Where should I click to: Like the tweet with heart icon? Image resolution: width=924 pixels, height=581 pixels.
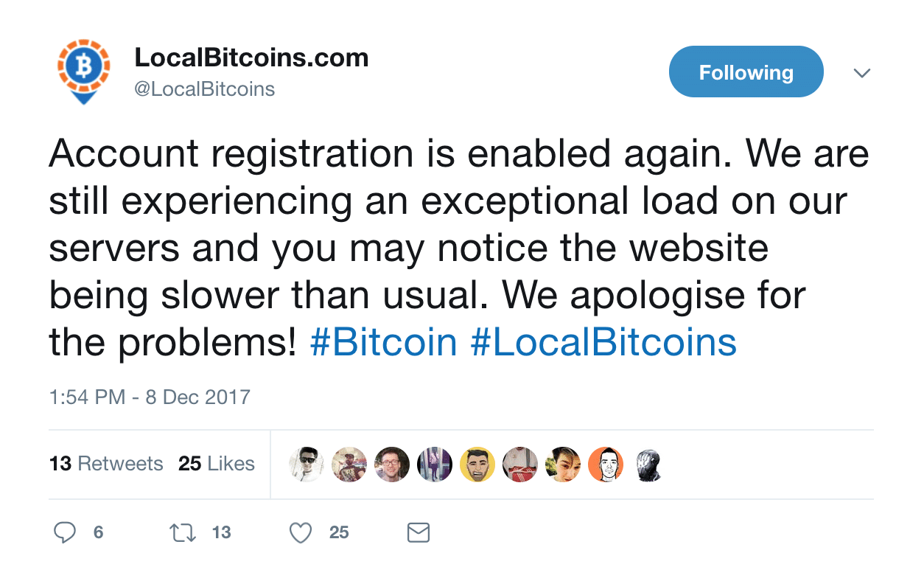click(301, 532)
